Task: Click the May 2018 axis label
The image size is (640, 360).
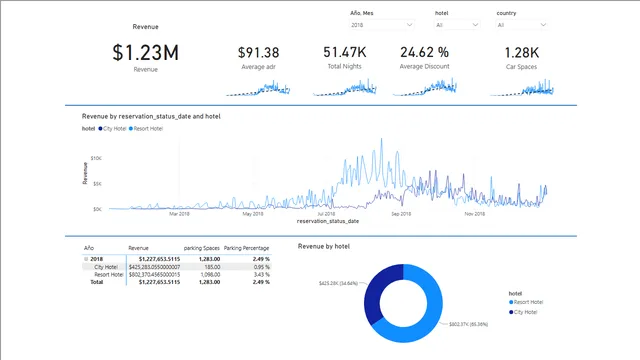Action: (x=253, y=214)
